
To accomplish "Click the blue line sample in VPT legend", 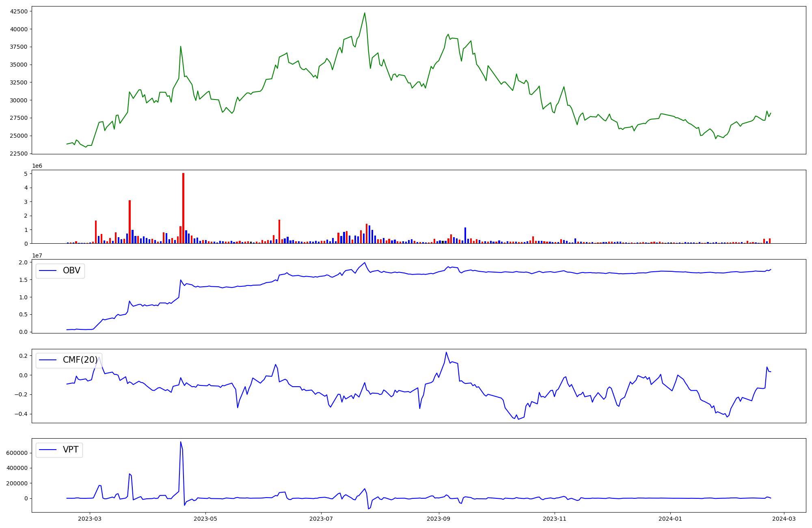I will tap(48, 450).
